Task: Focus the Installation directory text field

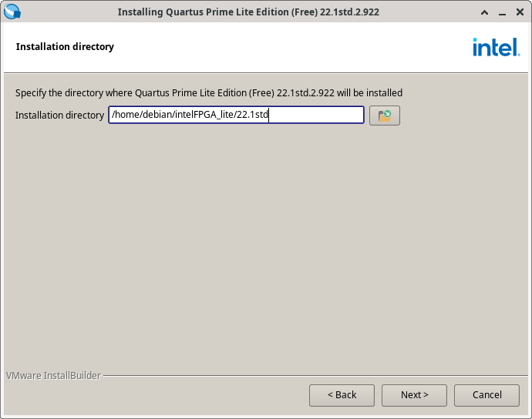Action: click(x=236, y=115)
